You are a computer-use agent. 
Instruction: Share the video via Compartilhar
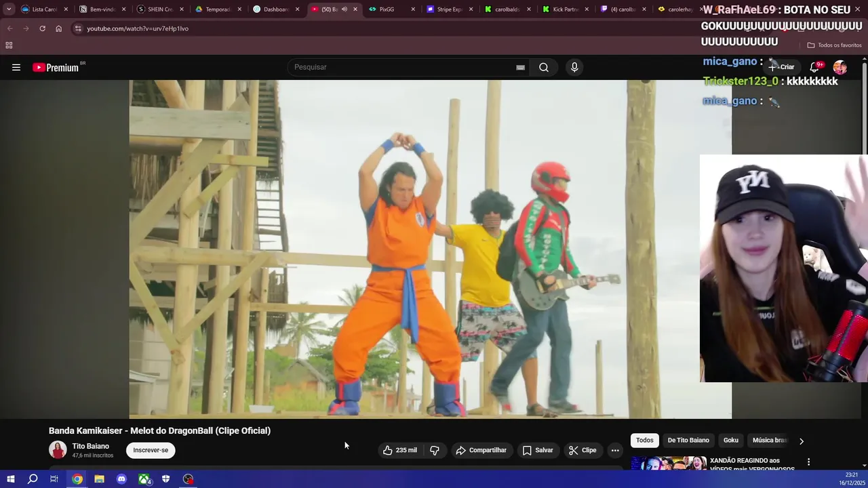(x=481, y=450)
